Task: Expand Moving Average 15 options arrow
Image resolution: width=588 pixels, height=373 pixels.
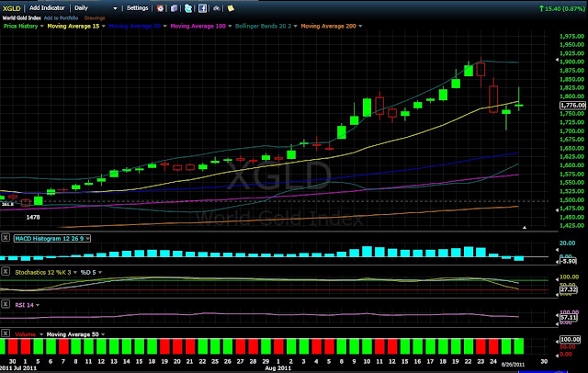Action: 104,27
